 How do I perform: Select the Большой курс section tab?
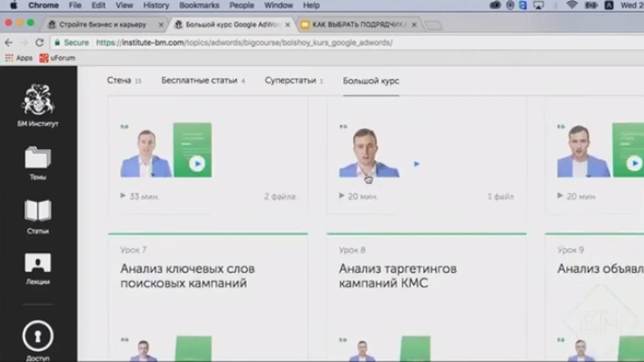(x=371, y=81)
